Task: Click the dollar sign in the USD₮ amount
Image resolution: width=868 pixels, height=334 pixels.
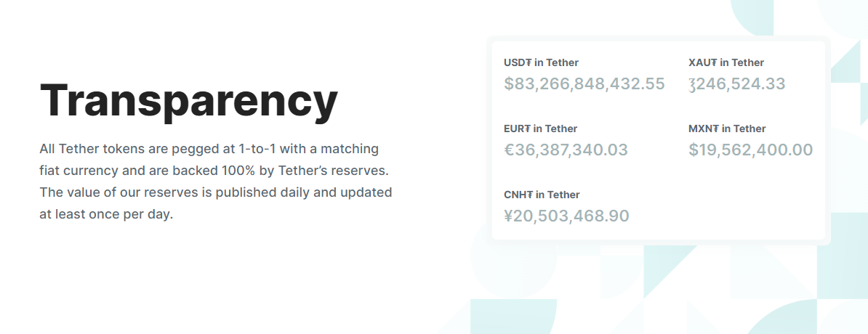Action: pyautogui.click(x=508, y=83)
